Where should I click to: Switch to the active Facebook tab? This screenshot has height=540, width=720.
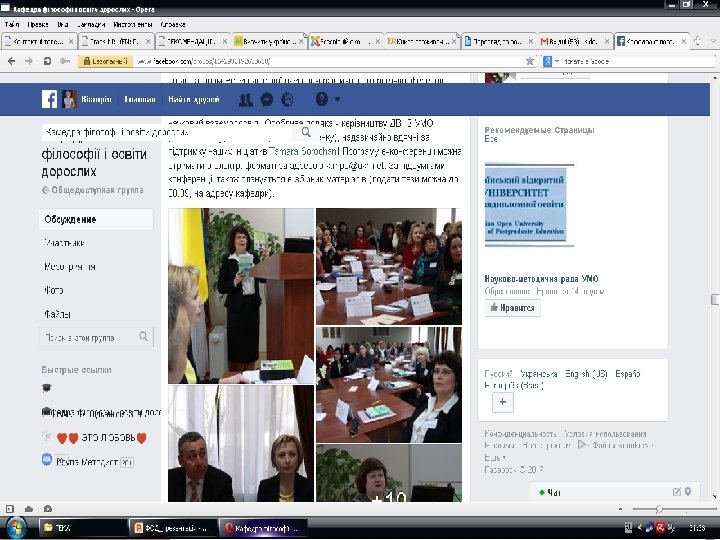pos(652,41)
